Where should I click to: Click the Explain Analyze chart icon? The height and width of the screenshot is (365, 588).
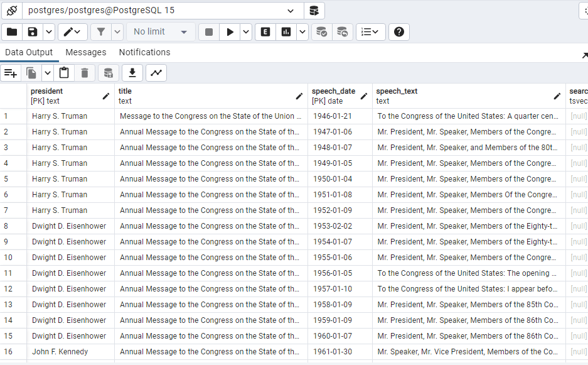pyautogui.click(x=286, y=32)
